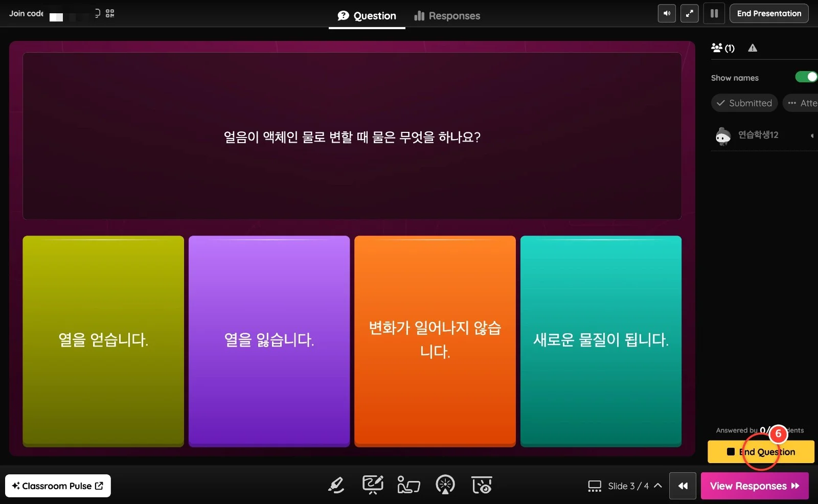Switch to the Responses tab
Image resolution: width=818 pixels, height=504 pixels.
tap(447, 16)
